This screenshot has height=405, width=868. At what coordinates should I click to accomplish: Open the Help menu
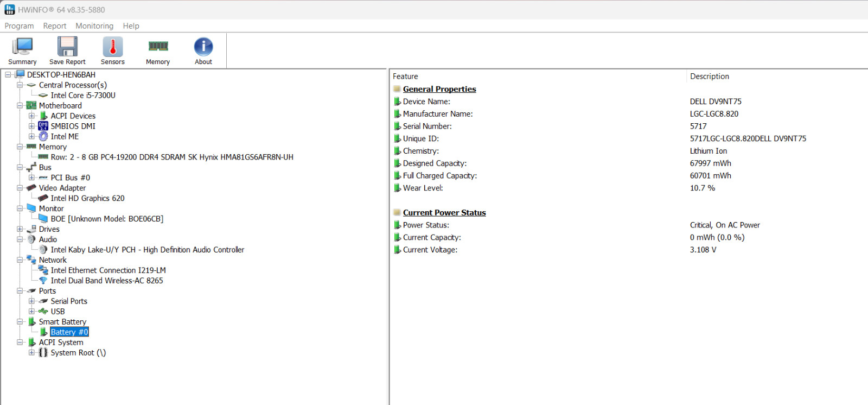(131, 26)
